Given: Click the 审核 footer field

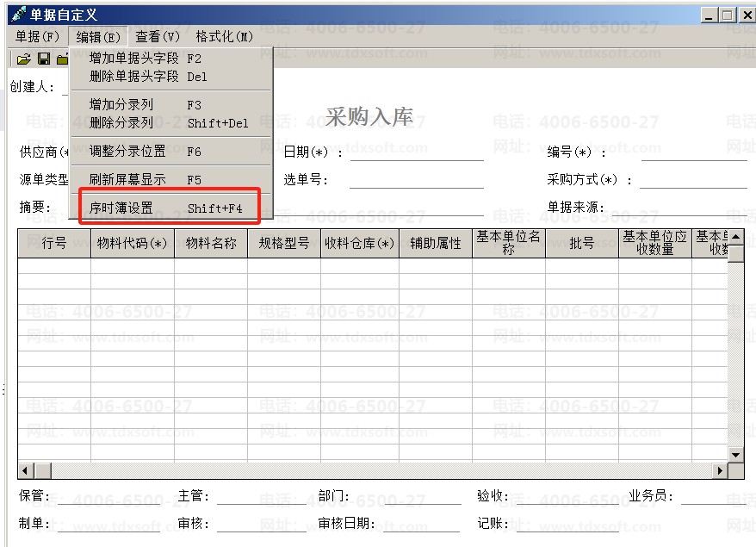Looking at the screenshot, I should [x=263, y=524].
